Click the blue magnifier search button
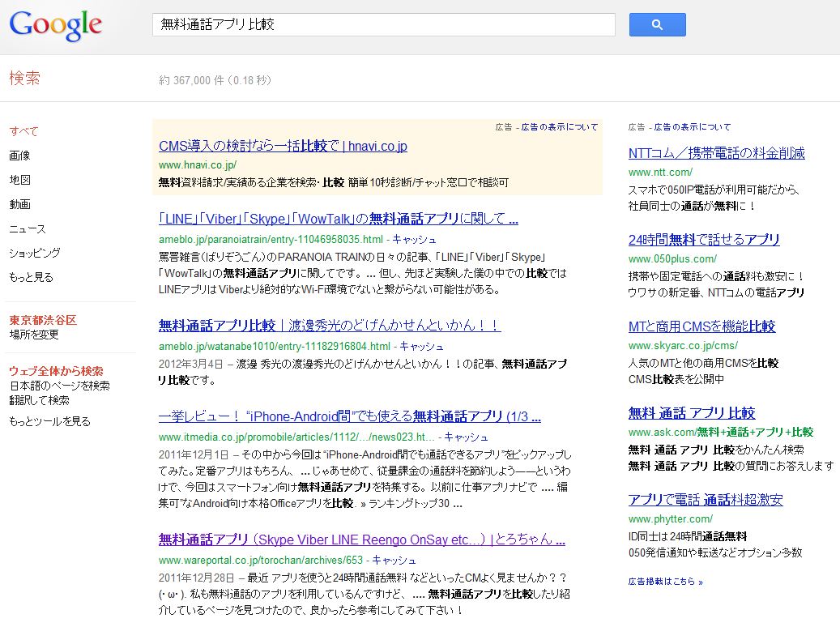Screen dimensions: 840x627 (x=657, y=24)
